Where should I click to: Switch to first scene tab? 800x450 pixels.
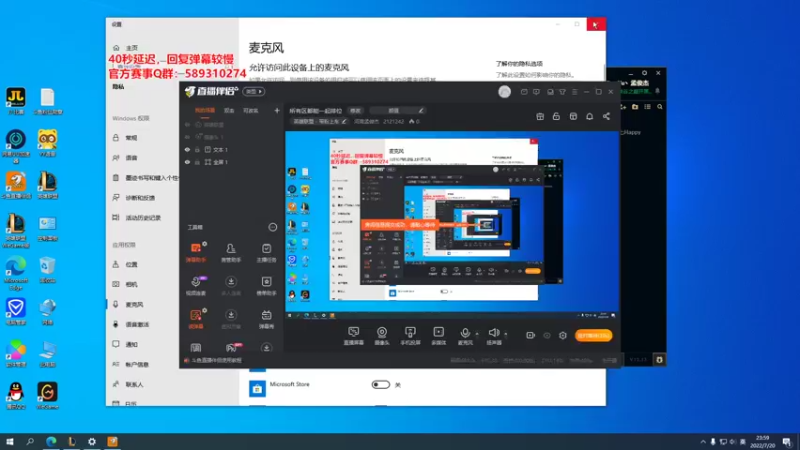[x=205, y=110]
